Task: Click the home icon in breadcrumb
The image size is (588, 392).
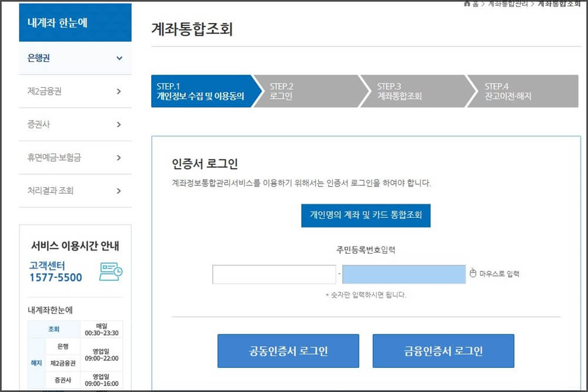Action: 467,4
